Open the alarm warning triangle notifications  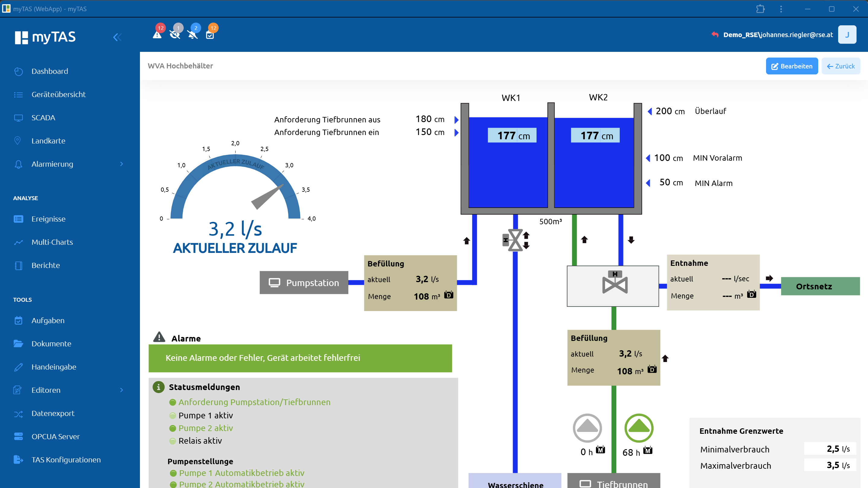coord(157,34)
